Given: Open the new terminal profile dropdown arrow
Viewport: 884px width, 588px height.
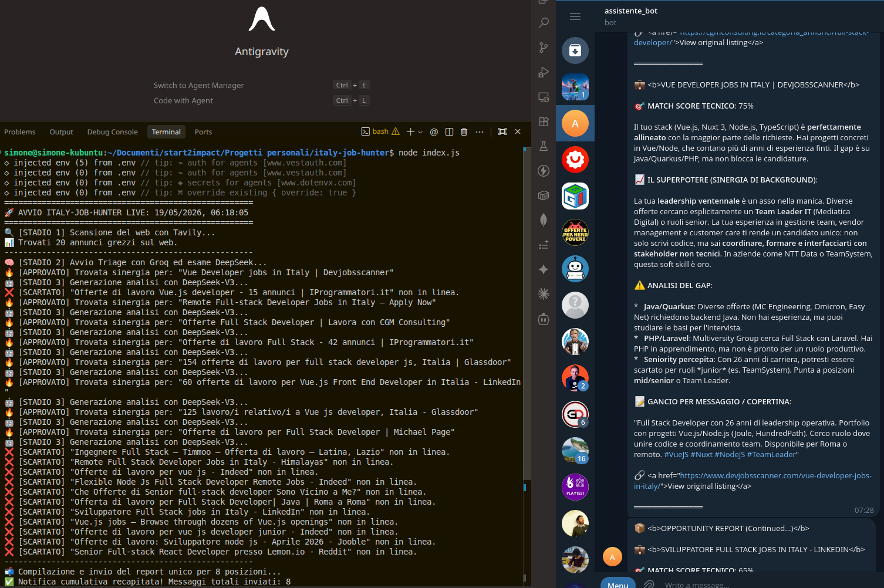Looking at the screenshot, I should (x=420, y=131).
